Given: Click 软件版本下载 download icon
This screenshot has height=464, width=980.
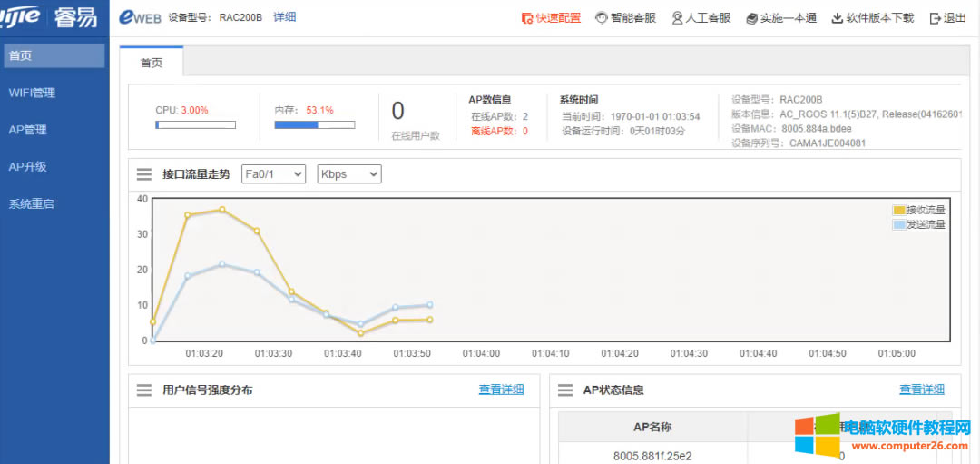Looking at the screenshot, I should 837,18.
